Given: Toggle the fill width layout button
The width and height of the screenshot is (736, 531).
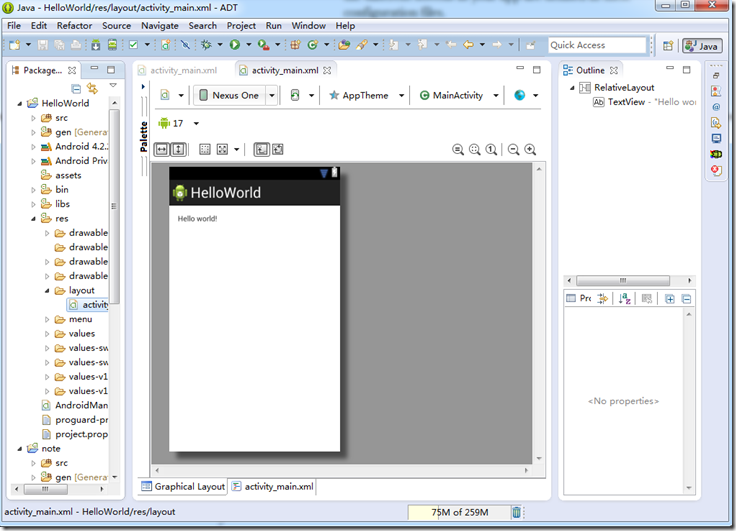Looking at the screenshot, I should pos(161,149).
